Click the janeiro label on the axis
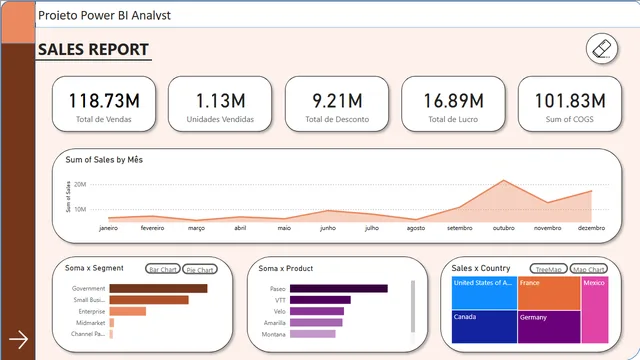 pyautogui.click(x=109, y=228)
